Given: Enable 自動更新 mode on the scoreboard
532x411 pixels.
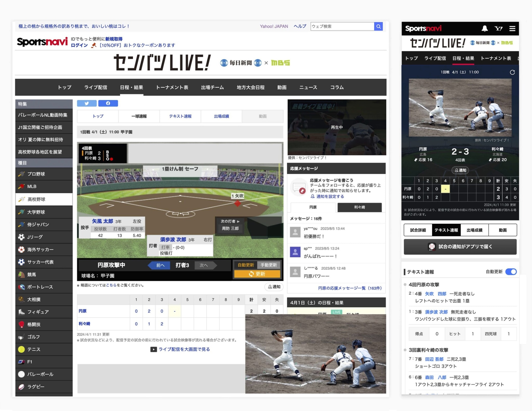Looking at the screenshot, I should tap(245, 265).
